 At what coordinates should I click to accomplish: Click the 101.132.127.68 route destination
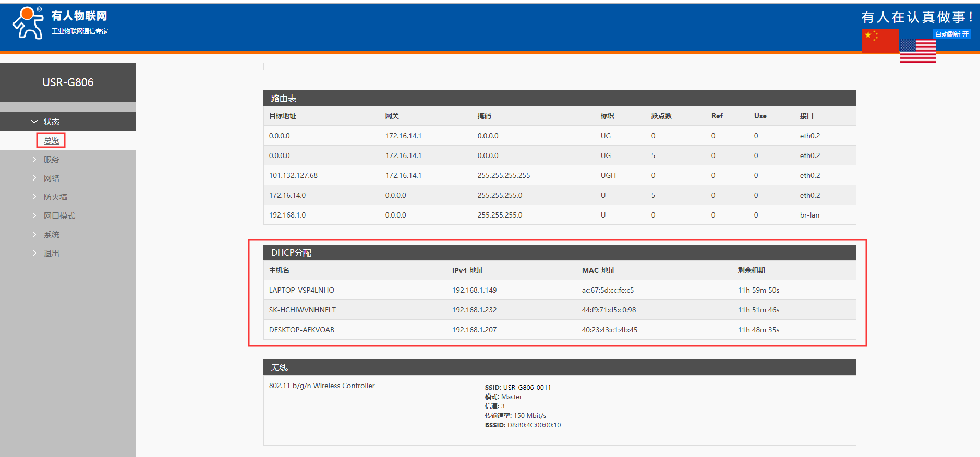[293, 175]
